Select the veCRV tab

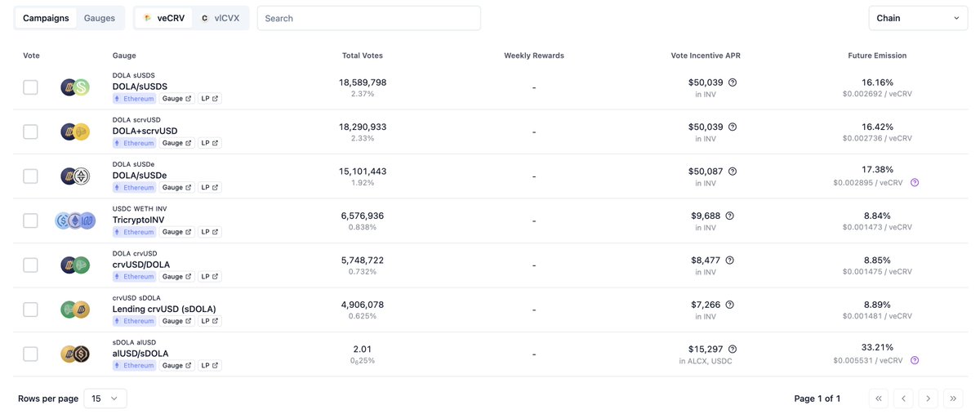pyautogui.click(x=164, y=18)
